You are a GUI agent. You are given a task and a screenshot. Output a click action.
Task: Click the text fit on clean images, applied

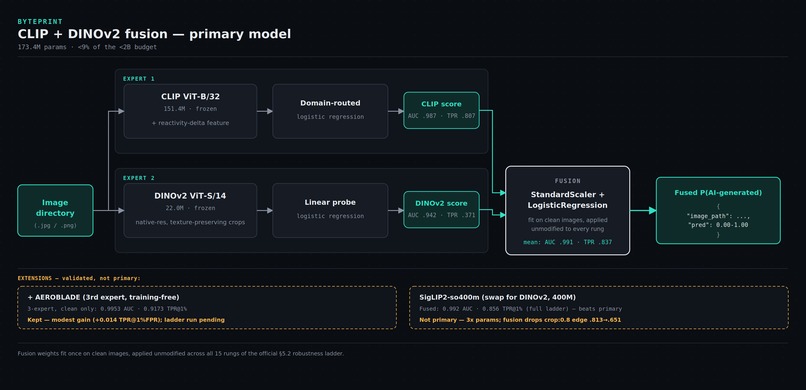567,220
